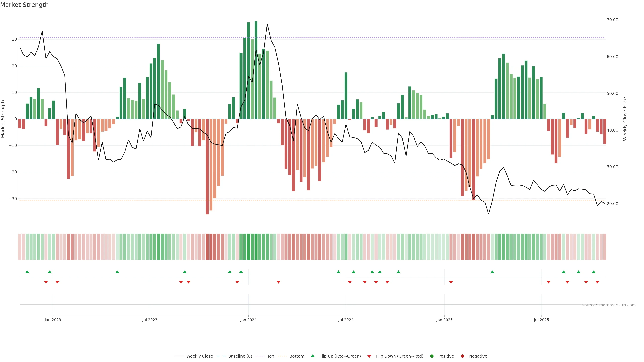Click the Jul 2025 x-axis label

pyautogui.click(x=541, y=320)
